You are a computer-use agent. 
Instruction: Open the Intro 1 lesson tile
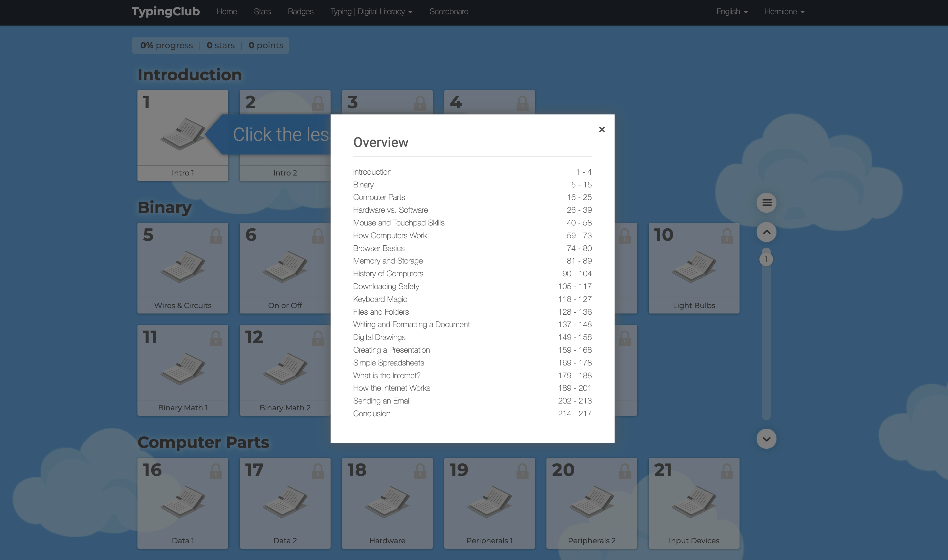[183, 135]
